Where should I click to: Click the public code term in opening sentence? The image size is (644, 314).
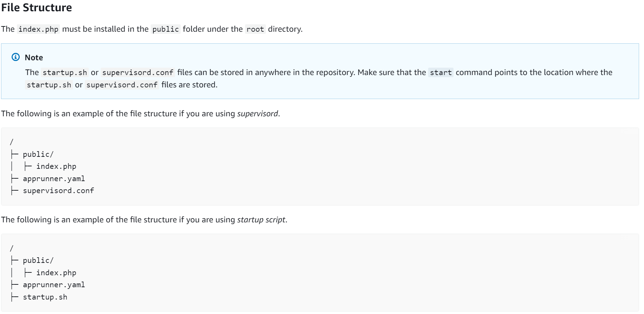pyautogui.click(x=165, y=29)
